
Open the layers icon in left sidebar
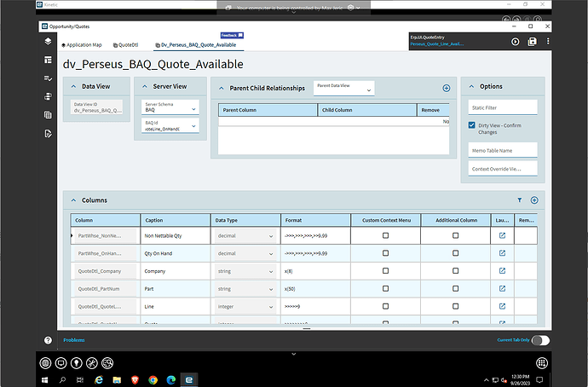tap(48, 41)
